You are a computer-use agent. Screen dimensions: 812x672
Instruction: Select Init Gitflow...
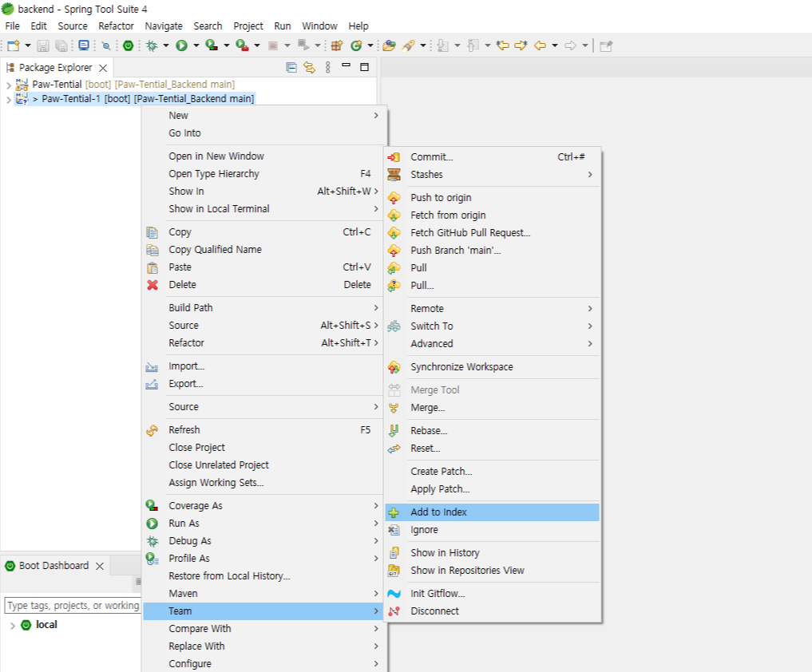click(492, 594)
